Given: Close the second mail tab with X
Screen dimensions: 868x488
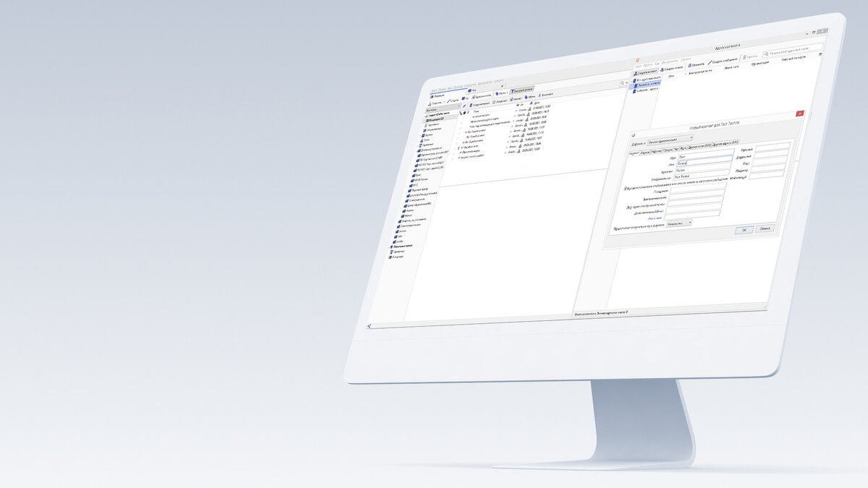Looking at the screenshot, I should pos(502,86).
